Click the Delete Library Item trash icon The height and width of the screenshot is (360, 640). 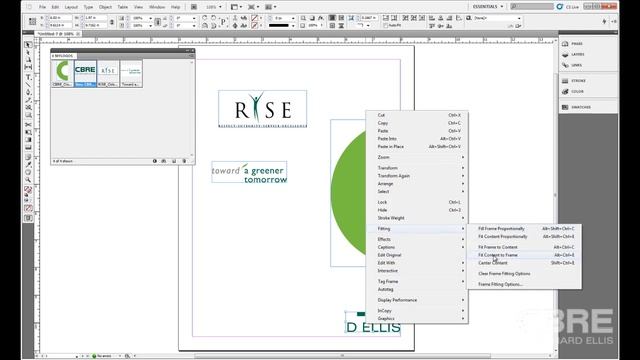pos(184,161)
